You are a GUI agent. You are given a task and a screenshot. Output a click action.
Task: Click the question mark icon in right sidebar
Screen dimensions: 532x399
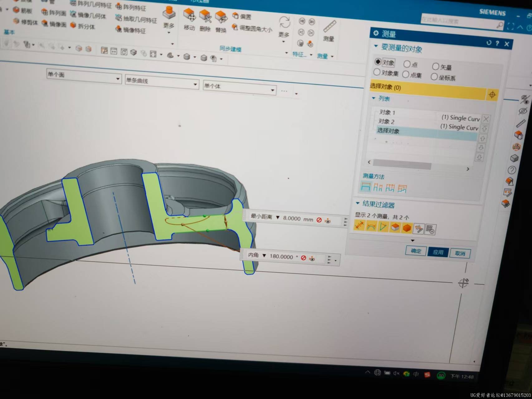(512, 170)
